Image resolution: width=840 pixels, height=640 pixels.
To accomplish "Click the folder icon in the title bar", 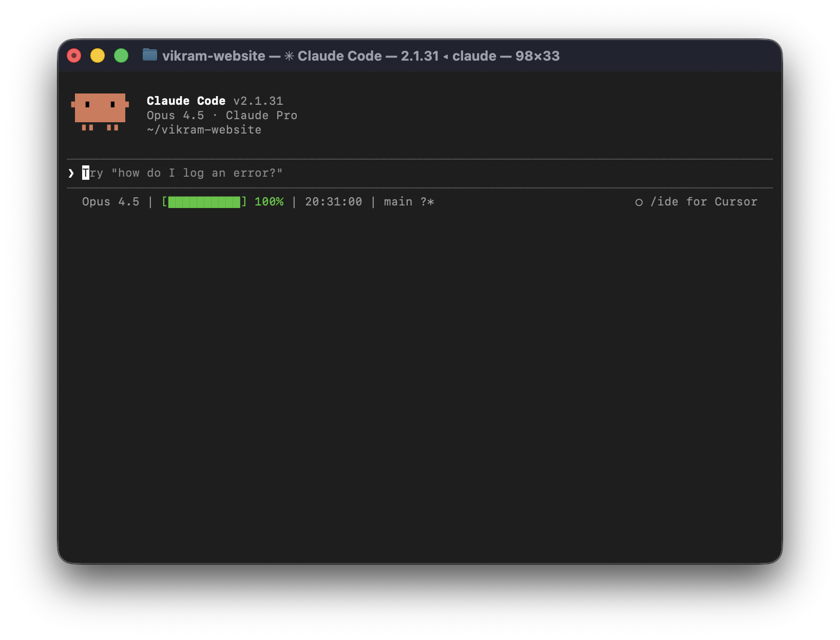I will (x=149, y=55).
